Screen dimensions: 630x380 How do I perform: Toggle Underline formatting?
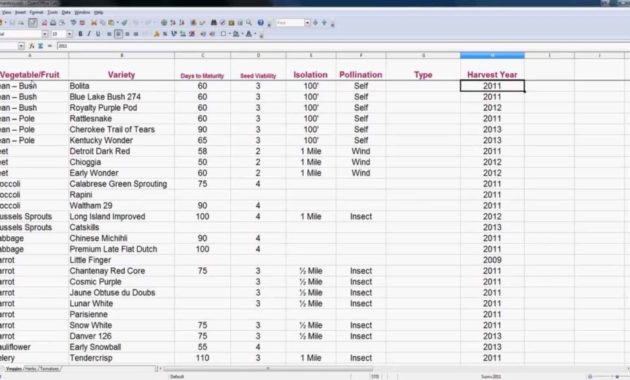(98, 34)
